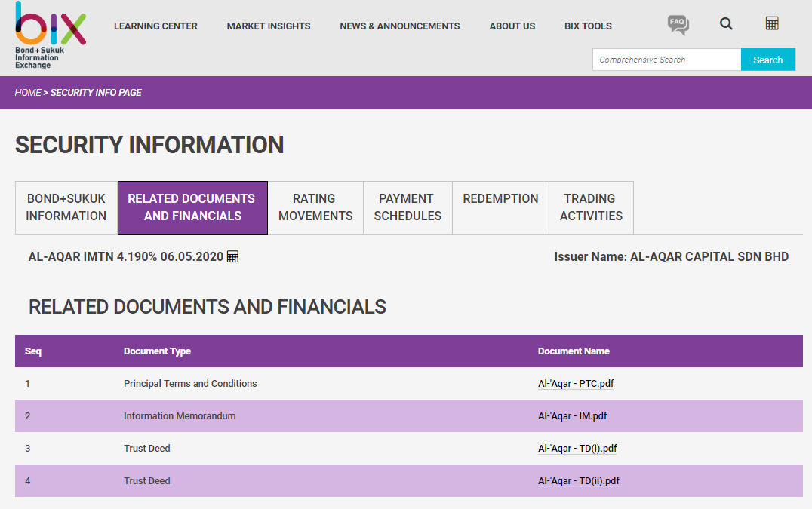
Task: Download Al-'Aqar - PTC.pdf
Action: pyautogui.click(x=575, y=383)
